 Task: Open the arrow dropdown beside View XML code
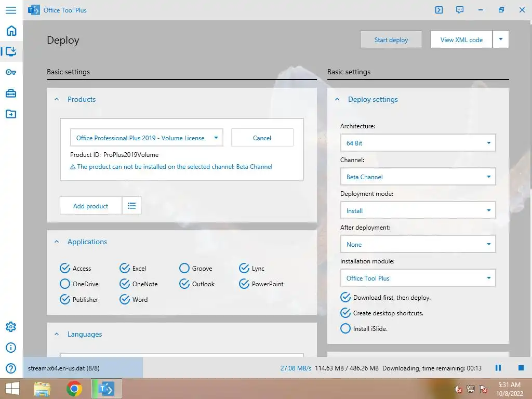(501, 39)
